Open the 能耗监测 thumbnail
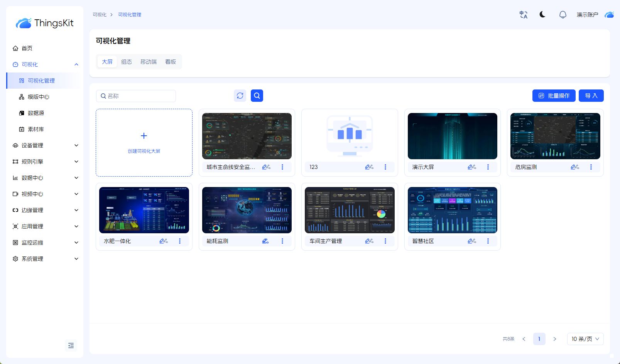This screenshot has height=364, width=620. point(247,210)
